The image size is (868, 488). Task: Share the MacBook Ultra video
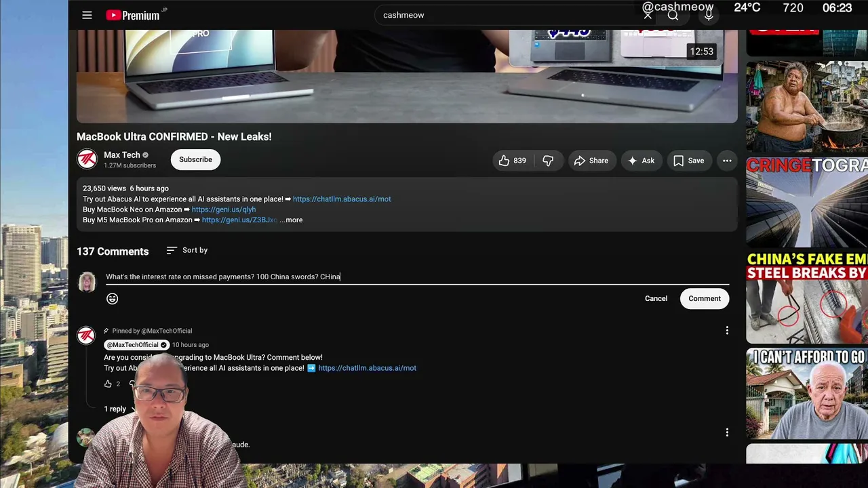[x=591, y=161]
